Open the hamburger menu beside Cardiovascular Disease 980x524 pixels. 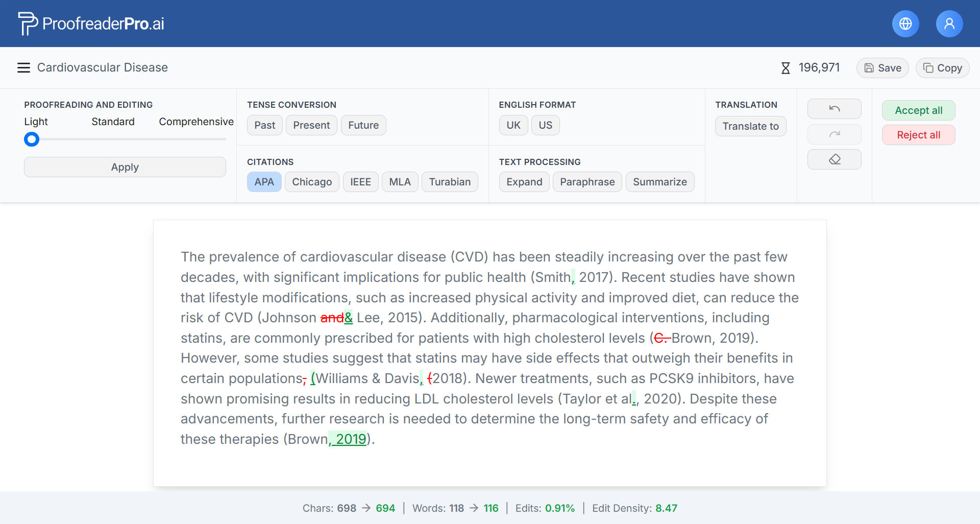coord(23,68)
